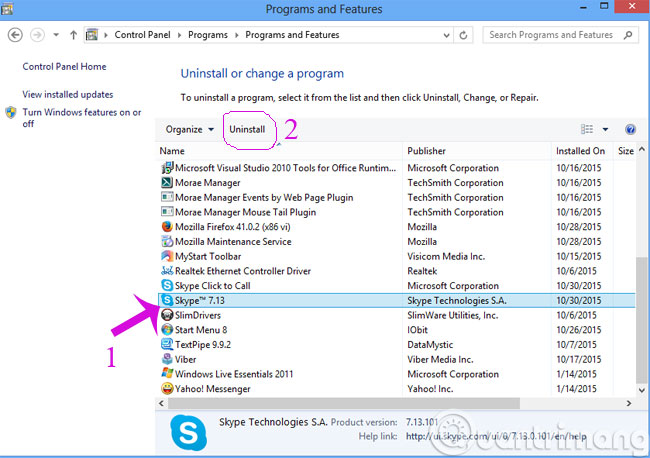Click the horizontal scrollbar thumb
Screen dimensions: 650x458
[x=344, y=403]
